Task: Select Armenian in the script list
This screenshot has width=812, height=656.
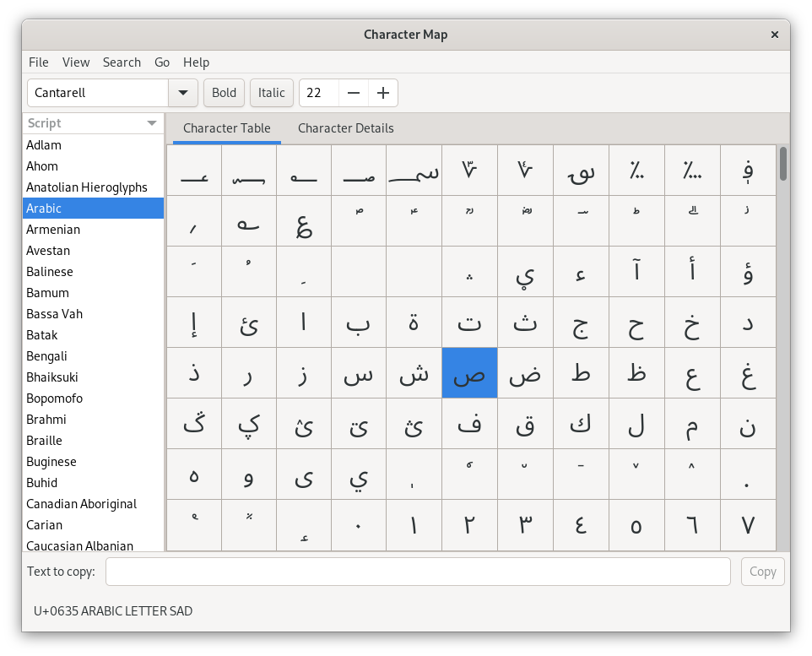Action: (x=53, y=230)
